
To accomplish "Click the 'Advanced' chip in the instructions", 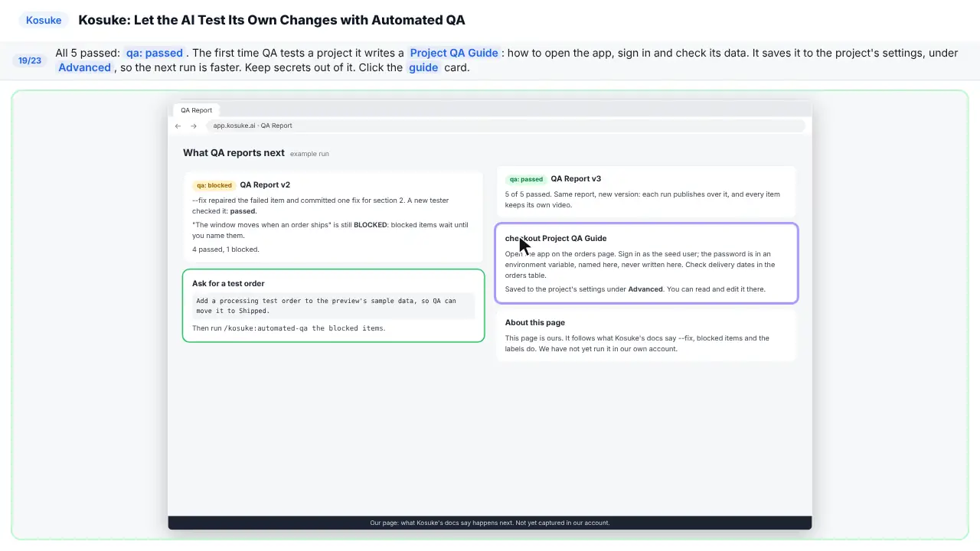I will (84, 67).
